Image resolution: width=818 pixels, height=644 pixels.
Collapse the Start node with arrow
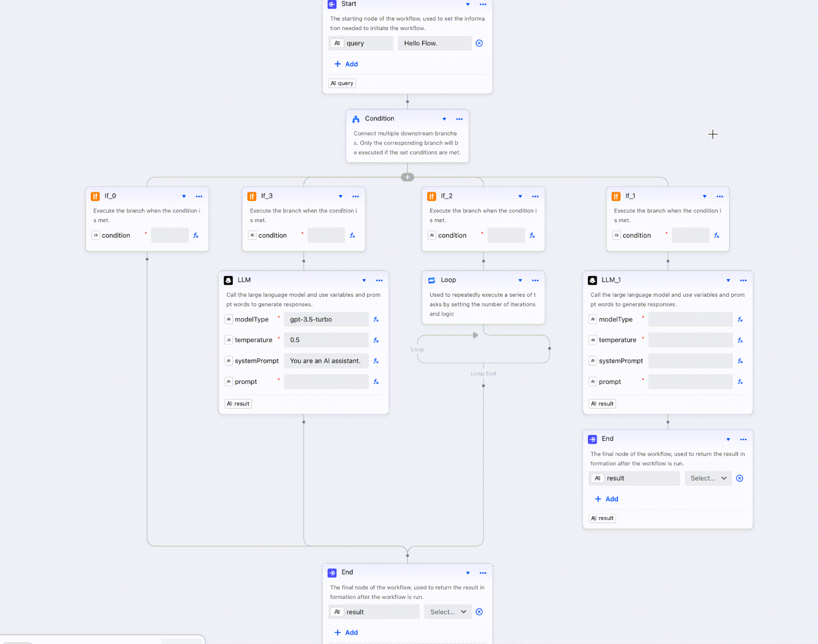pos(467,4)
